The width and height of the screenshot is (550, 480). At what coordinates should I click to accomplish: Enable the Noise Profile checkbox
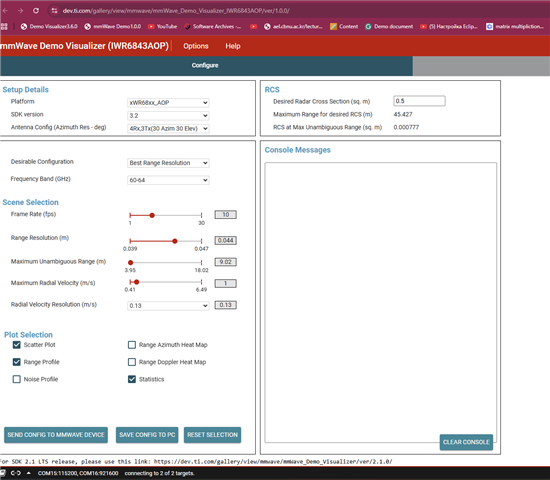[16, 379]
